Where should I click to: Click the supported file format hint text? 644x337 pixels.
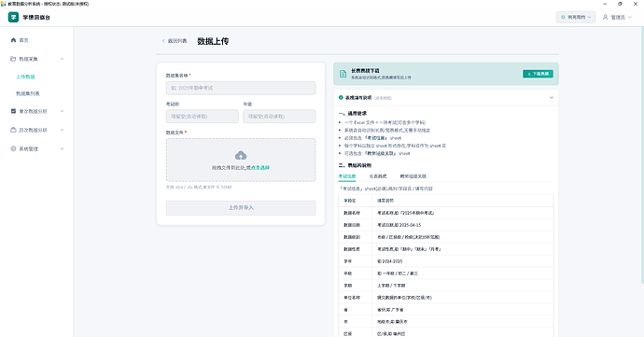point(199,187)
